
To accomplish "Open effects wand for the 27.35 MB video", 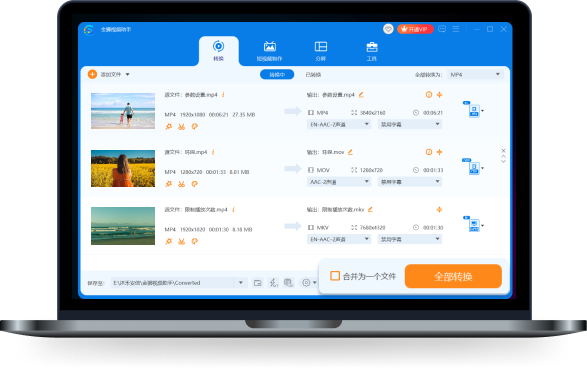I will (169, 127).
